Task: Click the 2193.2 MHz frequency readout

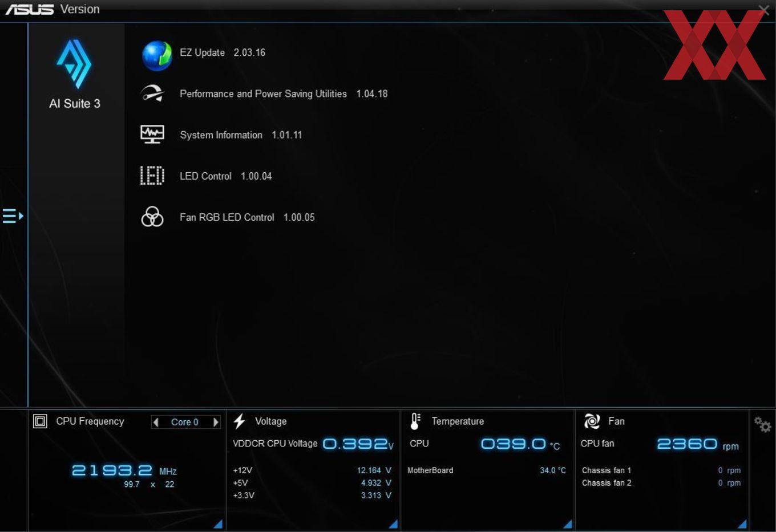Action: point(124,470)
